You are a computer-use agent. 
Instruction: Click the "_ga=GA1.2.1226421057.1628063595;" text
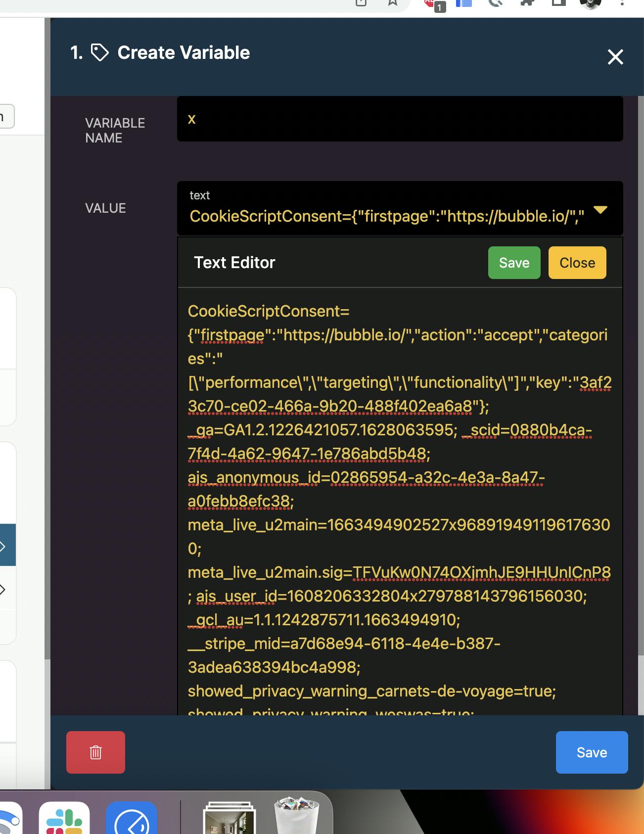pyautogui.click(x=323, y=430)
